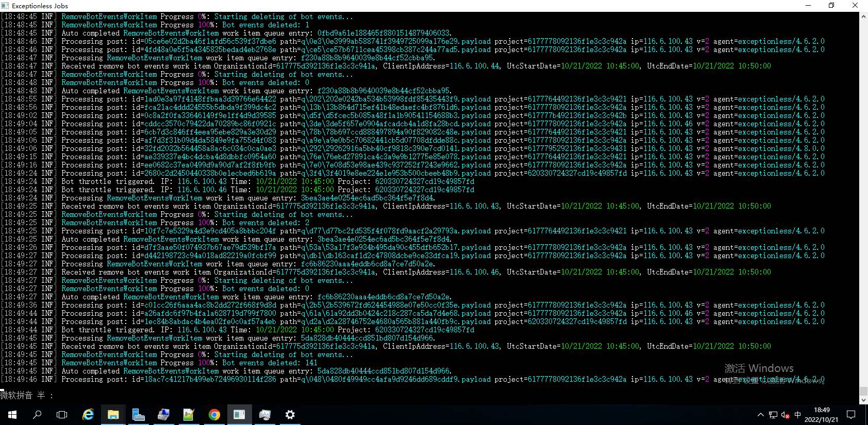This screenshot has height=425, width=868.
Task: Open Notepad++ from the taskbar
Action: coord(189,415)
